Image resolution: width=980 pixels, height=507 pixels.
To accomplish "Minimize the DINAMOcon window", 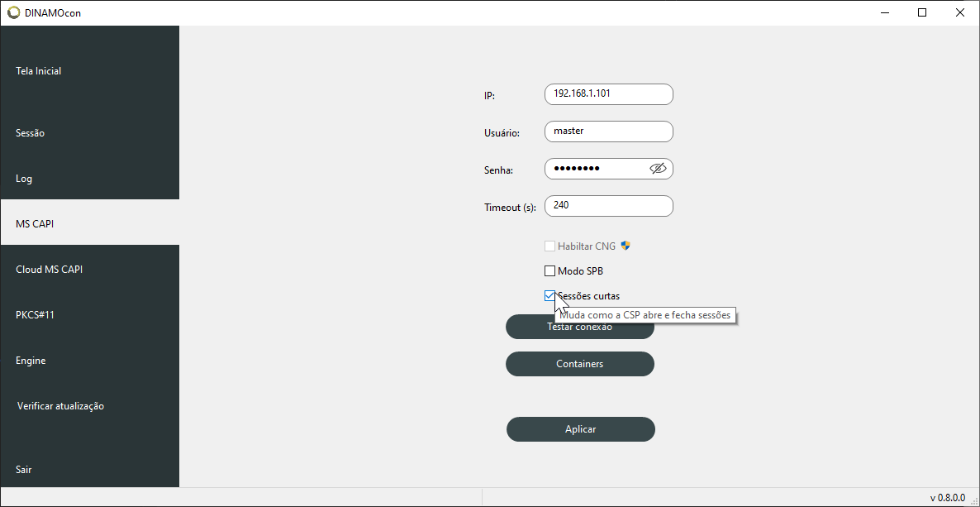I will coord(884,12).
